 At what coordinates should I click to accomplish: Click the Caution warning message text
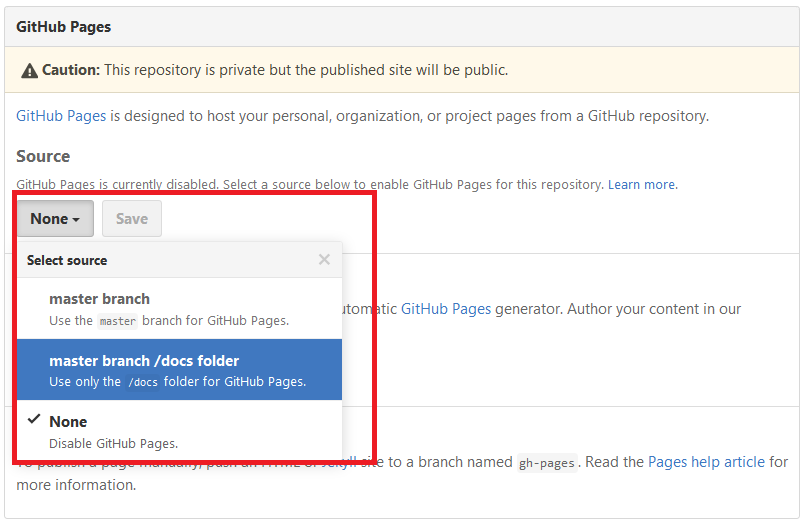pyautogui.click(x=275, y=70)
